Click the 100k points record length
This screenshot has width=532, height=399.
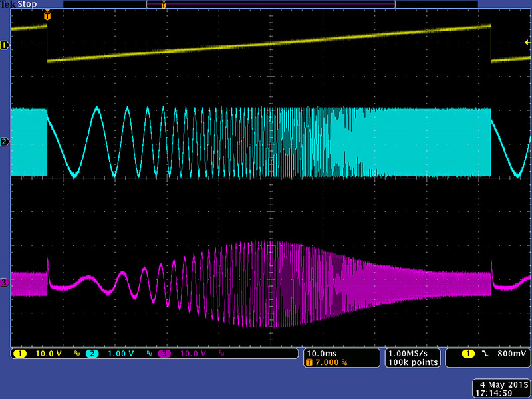[x=412, y=362]
